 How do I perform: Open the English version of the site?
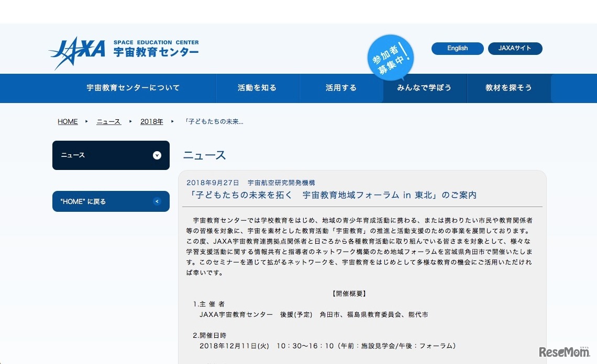tap(457, 48)
